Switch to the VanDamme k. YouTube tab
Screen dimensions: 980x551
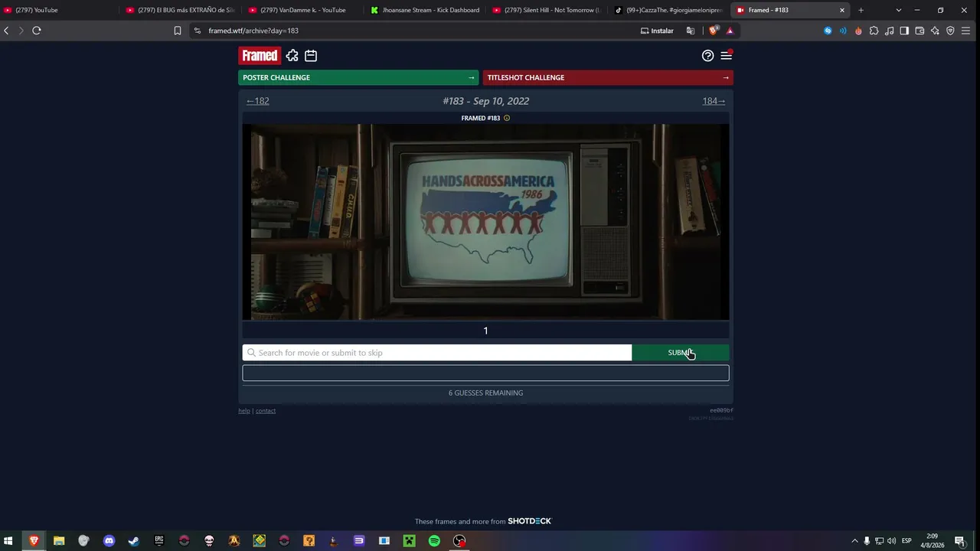point(302,10)
